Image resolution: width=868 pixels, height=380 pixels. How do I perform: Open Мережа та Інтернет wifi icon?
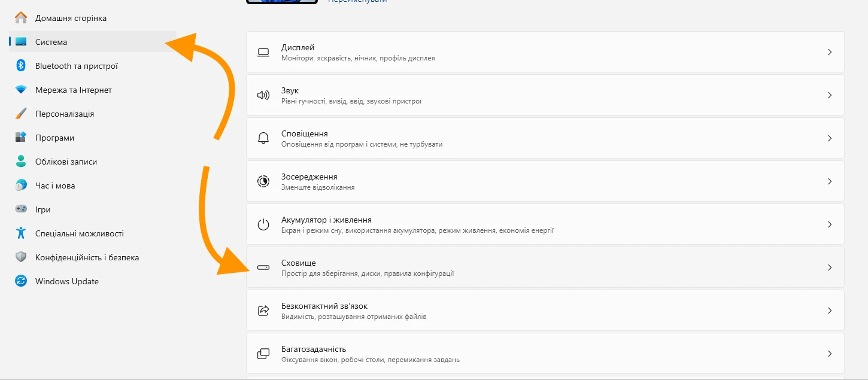(x=21, y=90)
